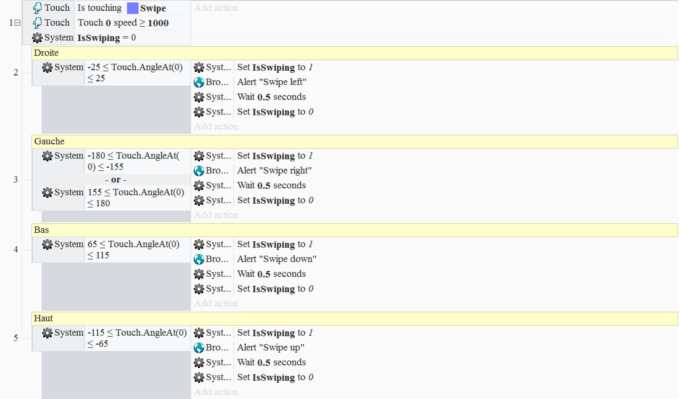The height and width of the screenshot is (399, 680).
Task: Click the Browser globe icon for Alert "Swipe down"
Action: 199,259
